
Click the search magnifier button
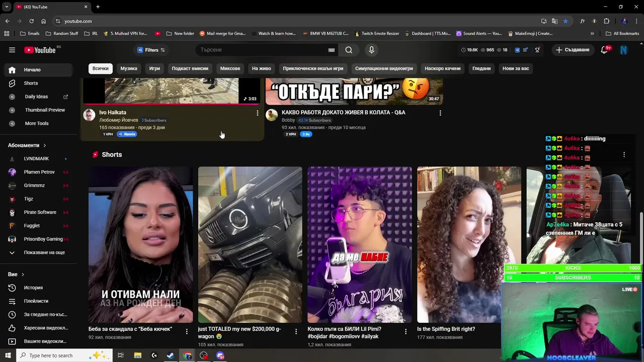349,50
